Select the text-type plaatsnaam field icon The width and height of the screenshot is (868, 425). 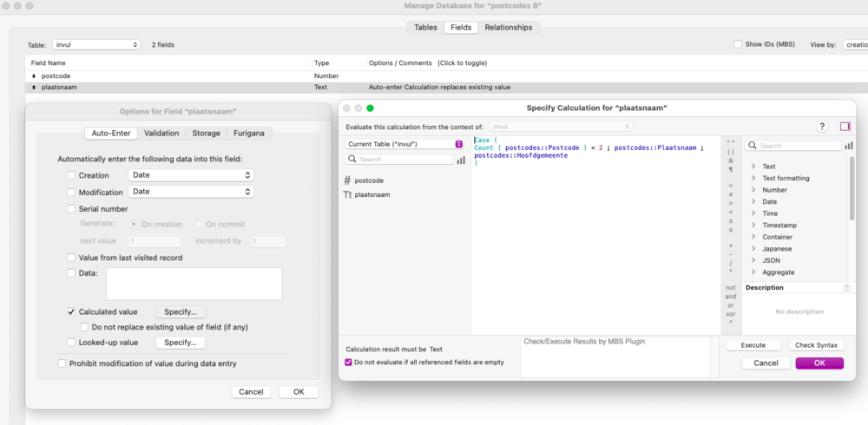pos(347,195)
